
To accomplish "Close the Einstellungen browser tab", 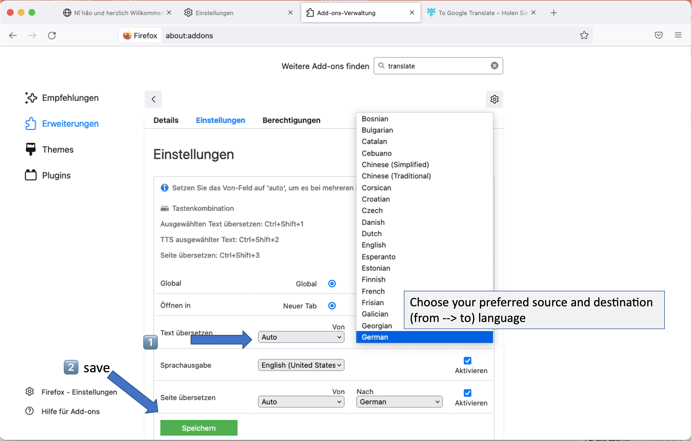I will pos(290,13).
